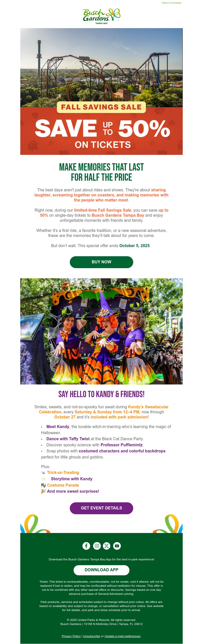203x644 pixels.
Task: Click the GET EVENT DETAILS button
Action: tap(101, 508)
